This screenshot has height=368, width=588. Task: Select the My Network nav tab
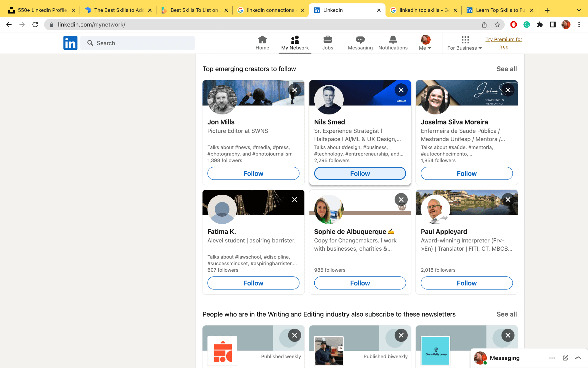[x=295, y=43]
